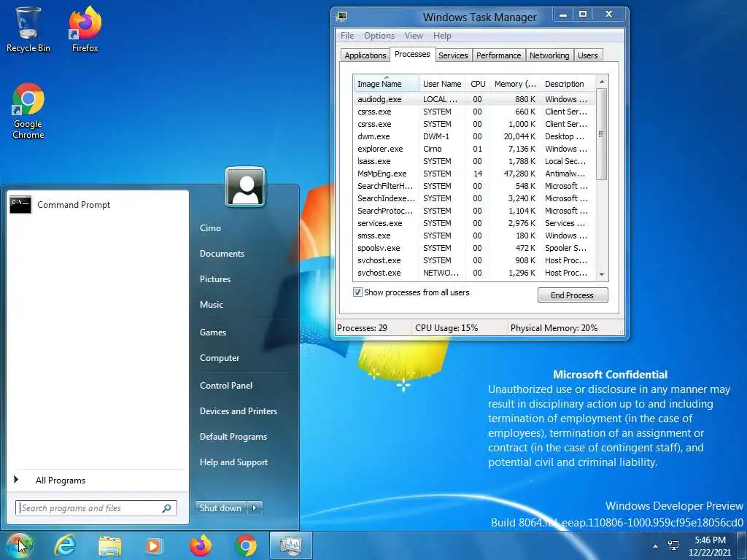Image resolution: width=747 pixels, height=560 pixels.
Task: Click the network icon in system tray
Action: point(673,545)
